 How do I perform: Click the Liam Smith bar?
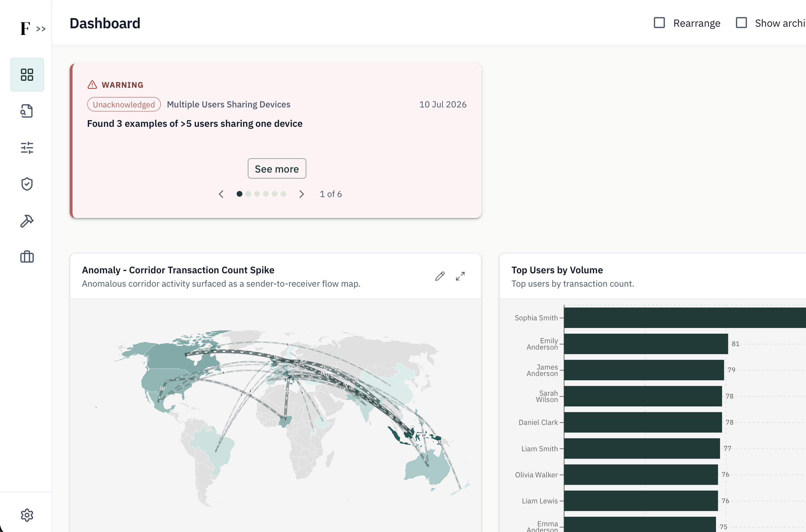click(x=642, y=448)
